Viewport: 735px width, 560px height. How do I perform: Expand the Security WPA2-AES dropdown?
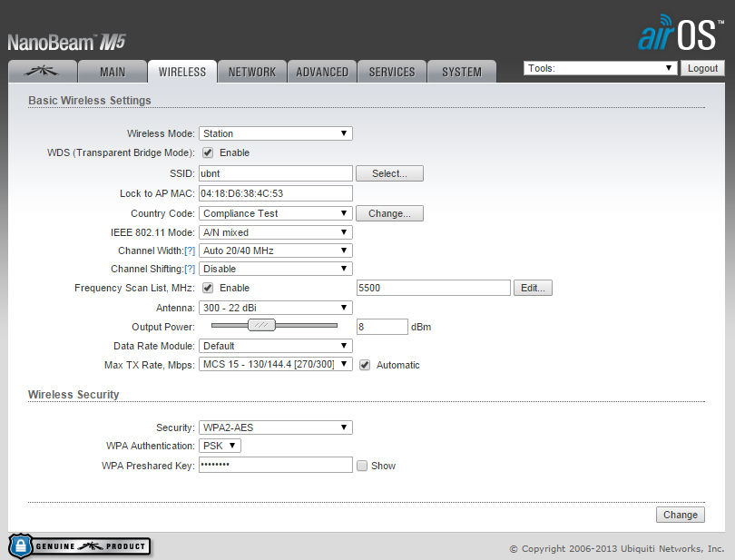[275, 427]
